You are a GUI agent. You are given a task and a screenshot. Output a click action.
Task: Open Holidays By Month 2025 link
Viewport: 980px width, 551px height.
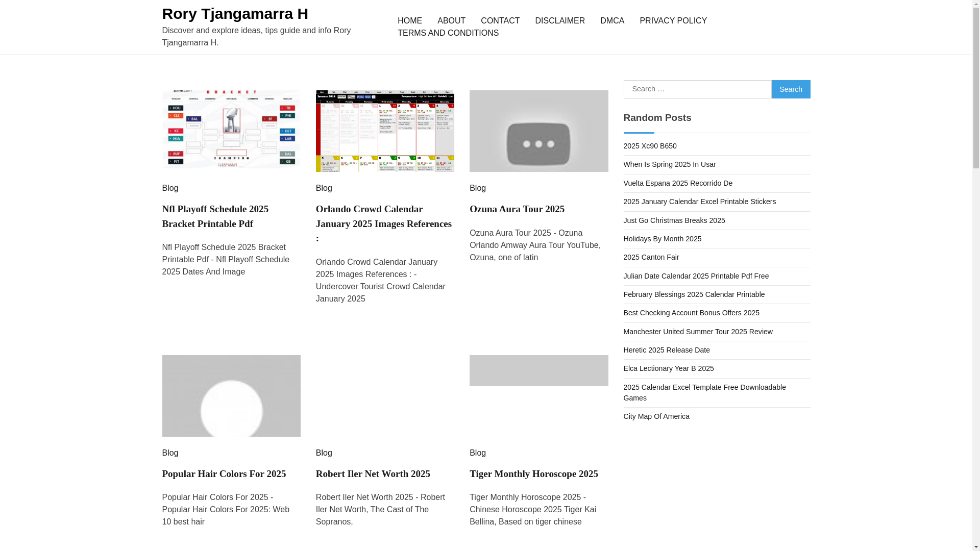663,239
